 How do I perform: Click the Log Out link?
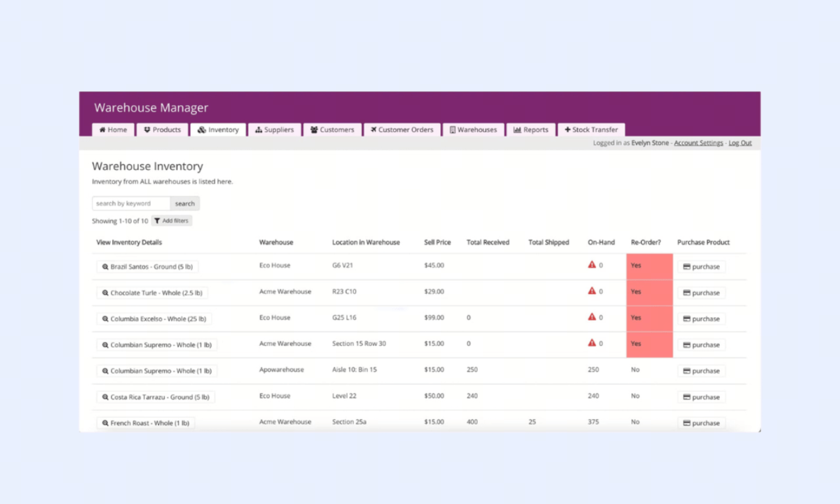click(x=740, y=143)
